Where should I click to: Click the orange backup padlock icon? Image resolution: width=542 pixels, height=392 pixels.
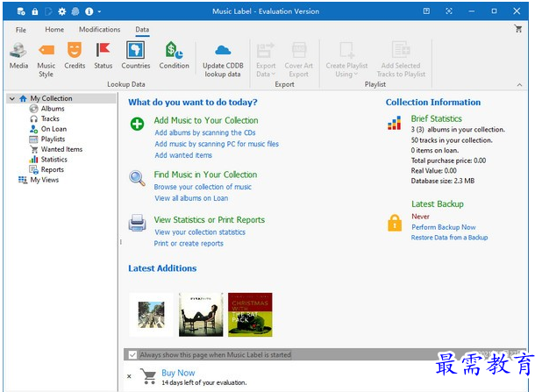click(x=395, y=223)
